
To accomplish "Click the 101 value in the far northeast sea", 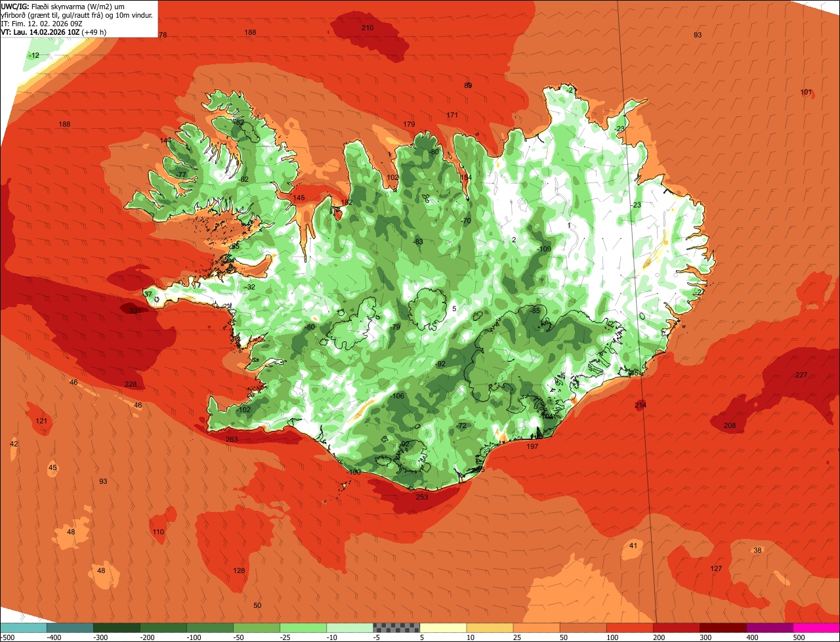I will point(806,92).
